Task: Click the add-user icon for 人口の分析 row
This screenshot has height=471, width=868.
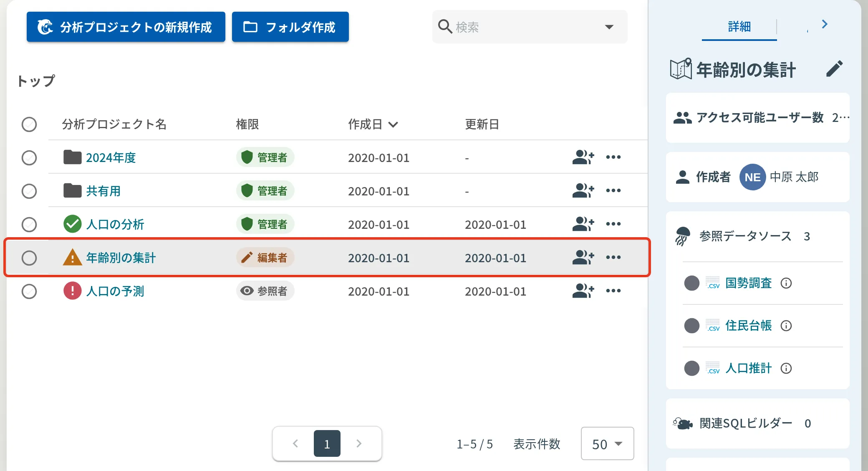Action: point(583,224)
